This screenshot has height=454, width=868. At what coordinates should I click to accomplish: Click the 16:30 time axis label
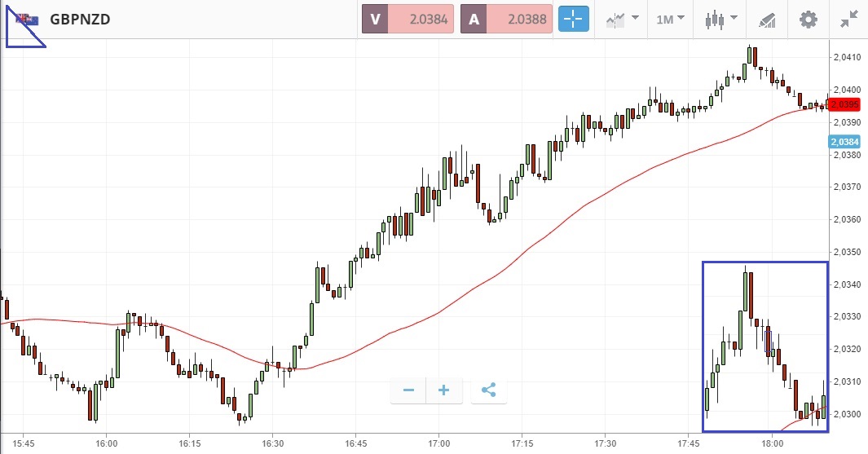272,444
